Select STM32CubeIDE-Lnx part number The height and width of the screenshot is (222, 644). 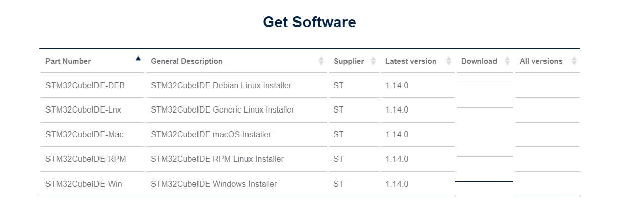[83, 110]
